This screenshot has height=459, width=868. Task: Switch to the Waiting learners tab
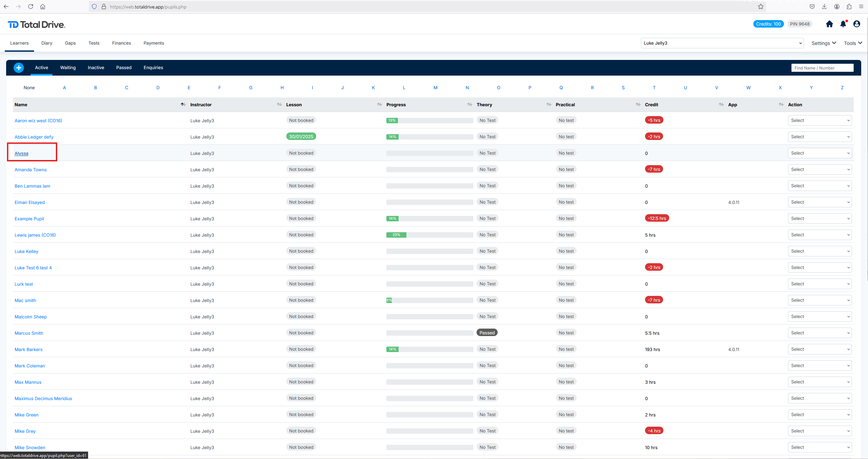click(68, 68)
